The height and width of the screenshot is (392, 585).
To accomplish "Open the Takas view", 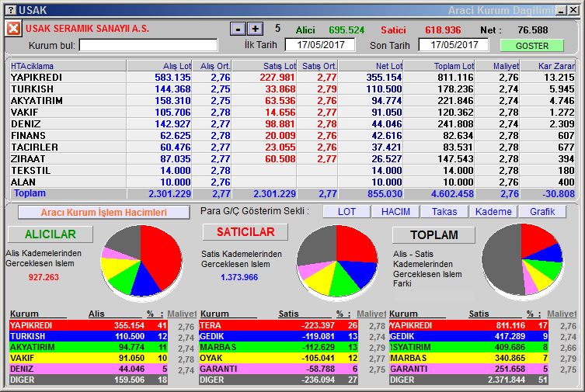I will (444, 212).
